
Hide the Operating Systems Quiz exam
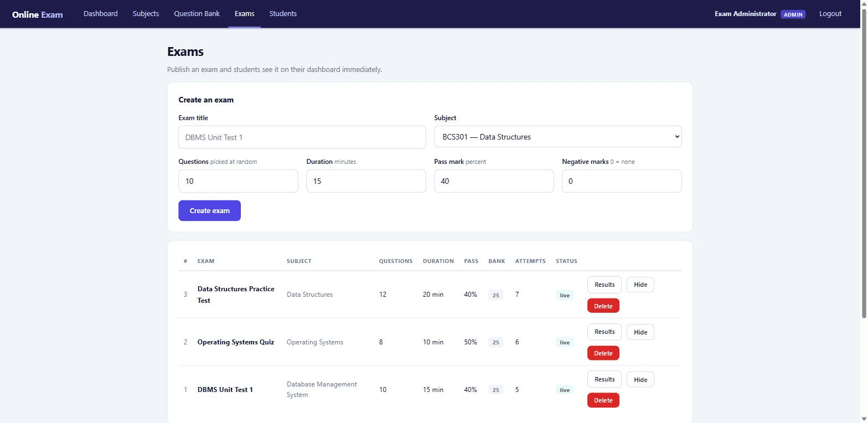click(640, 332)
